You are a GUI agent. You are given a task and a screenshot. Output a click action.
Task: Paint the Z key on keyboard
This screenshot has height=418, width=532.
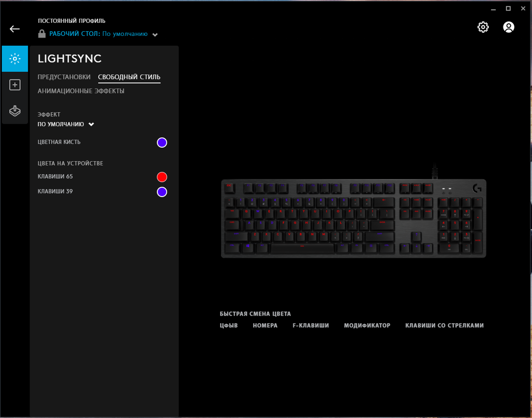(x=256, y=238)
